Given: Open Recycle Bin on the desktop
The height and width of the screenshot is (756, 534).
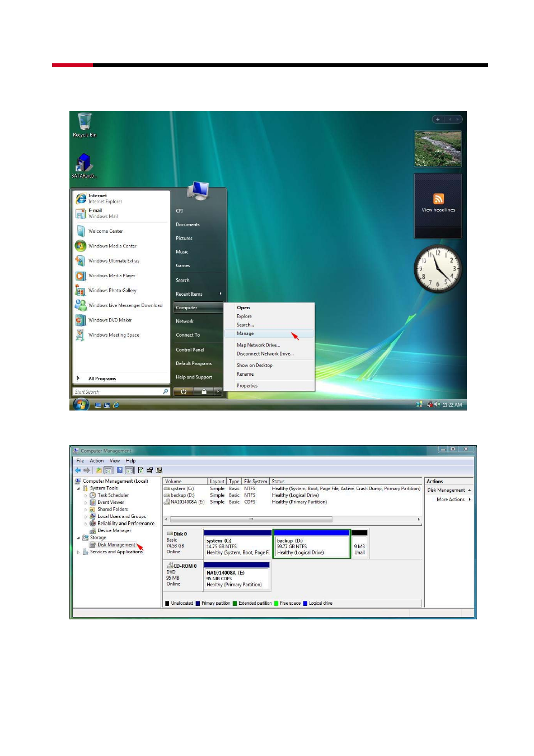Looking at the screenshot, I should [85, 124].
